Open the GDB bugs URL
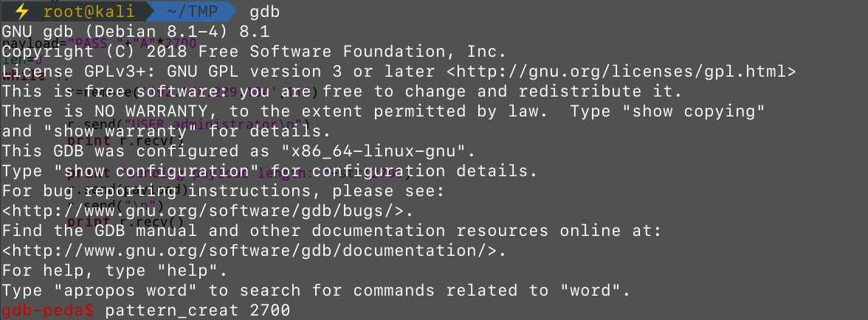 point(207,211)
